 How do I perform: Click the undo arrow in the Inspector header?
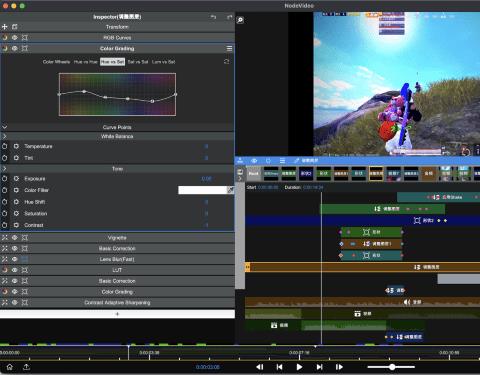[x=213, y=17]
